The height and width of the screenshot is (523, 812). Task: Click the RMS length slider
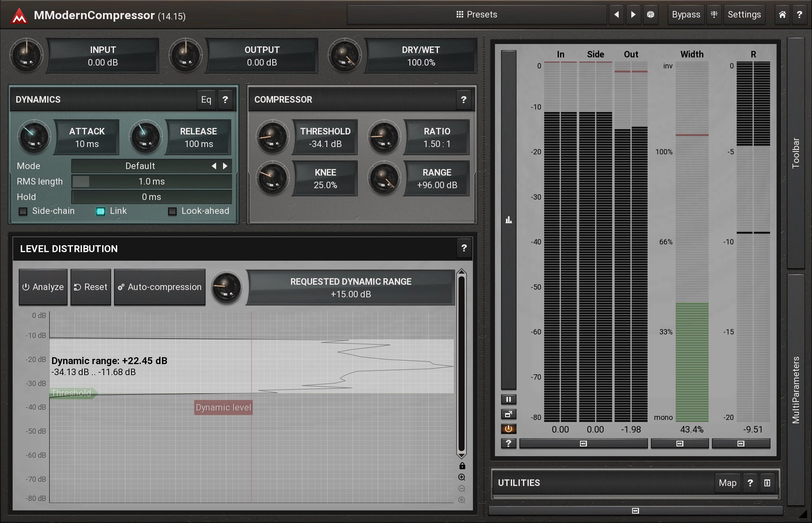click(x=151, y=181)
